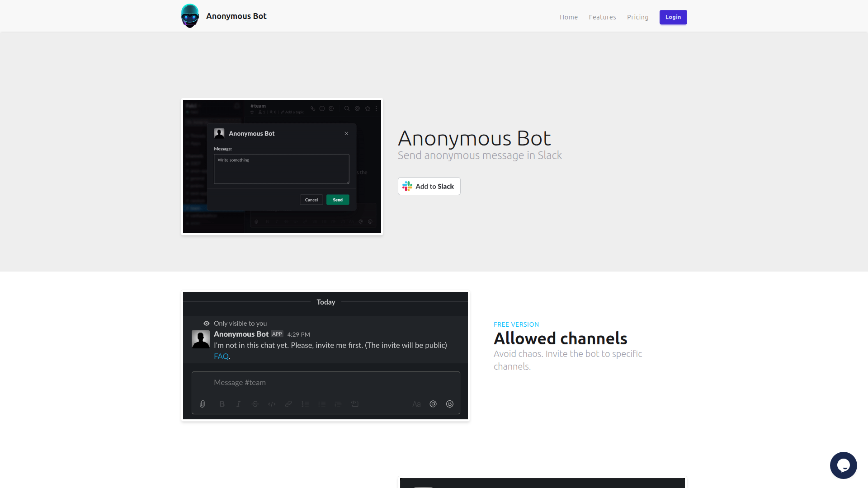The width and height of the screenshot is (868, 488).
Task: Click the green Send button
Action: tap(338, 200)
